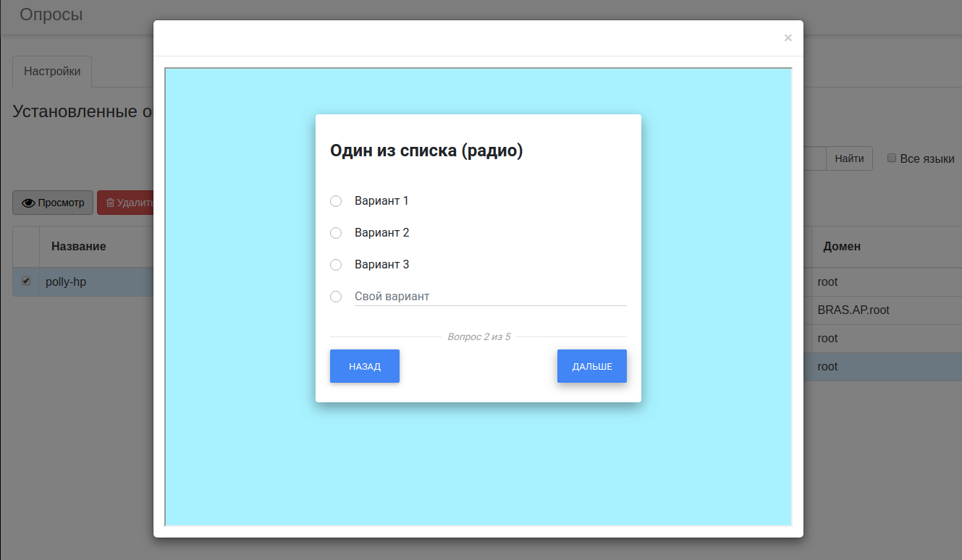Open the Настройки tab

pos(52,72)
